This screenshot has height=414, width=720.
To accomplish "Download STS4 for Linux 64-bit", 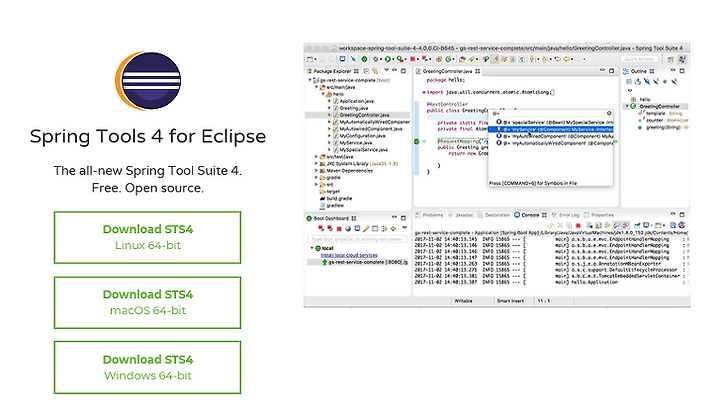I will [x=147, y=237].
